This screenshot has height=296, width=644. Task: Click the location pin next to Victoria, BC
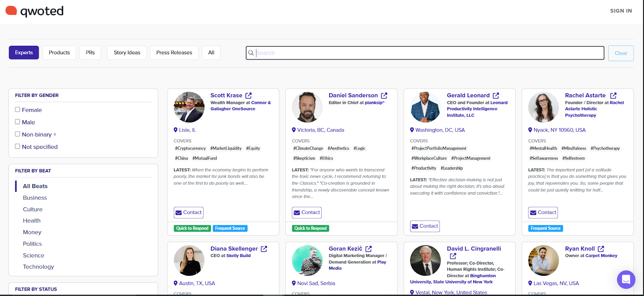coord(294,130)
